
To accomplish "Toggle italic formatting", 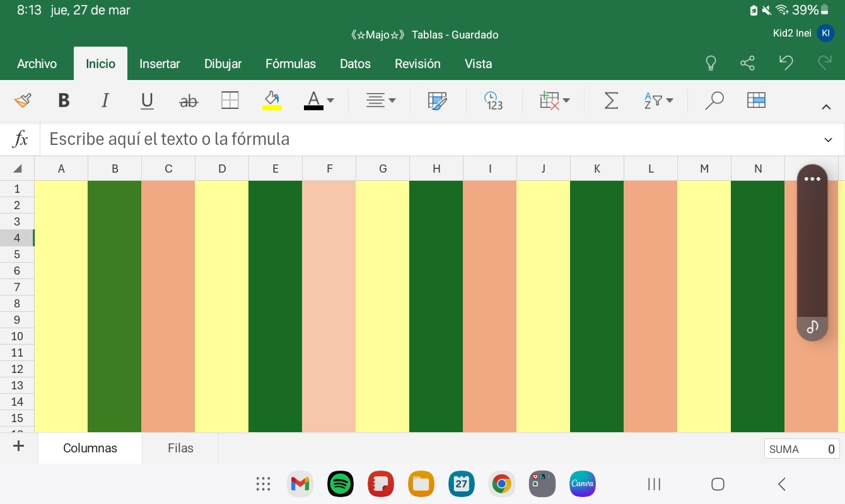I will (x=105, y=101).
